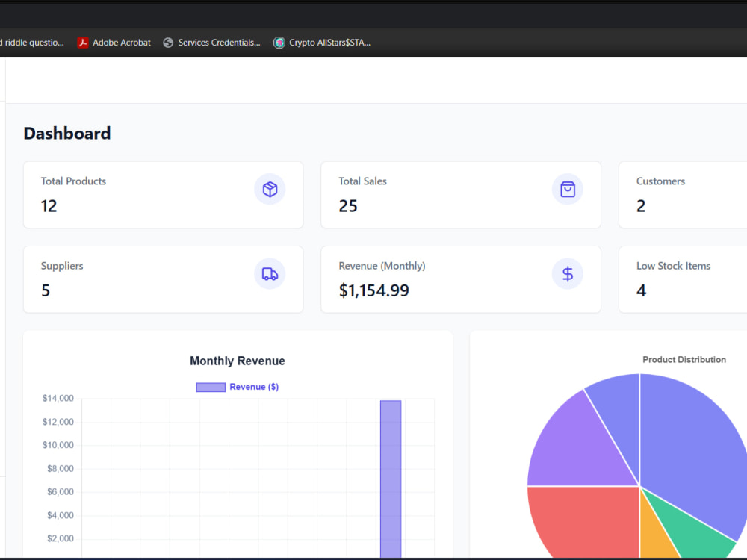The height and width of the screenshot is (560, 747).
Task: Click the Low Stock Items value 4
Action: point(641,290)
